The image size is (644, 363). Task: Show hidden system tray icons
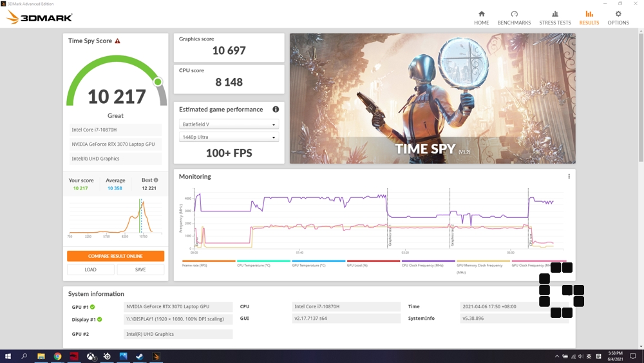(557, 357)
